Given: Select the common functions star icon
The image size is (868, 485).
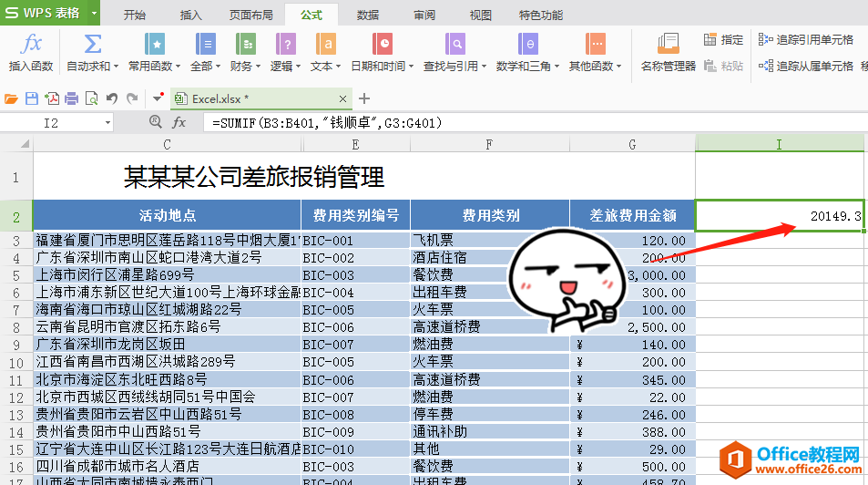Looking at the screenshot, I should [x=155, y=44].
